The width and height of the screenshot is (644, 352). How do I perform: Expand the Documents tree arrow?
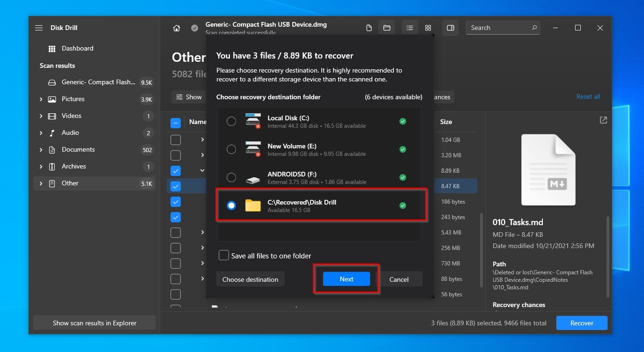[41, 150]
